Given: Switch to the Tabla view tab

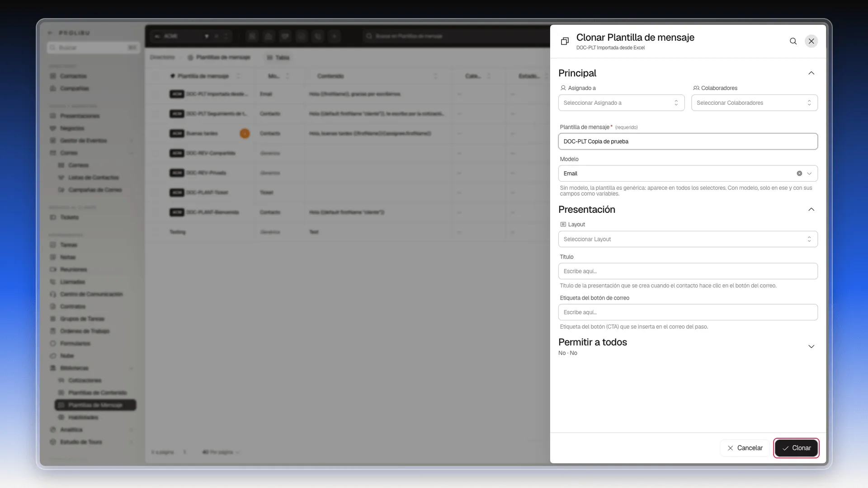Looking at the screenshot, I should point(278,57).
